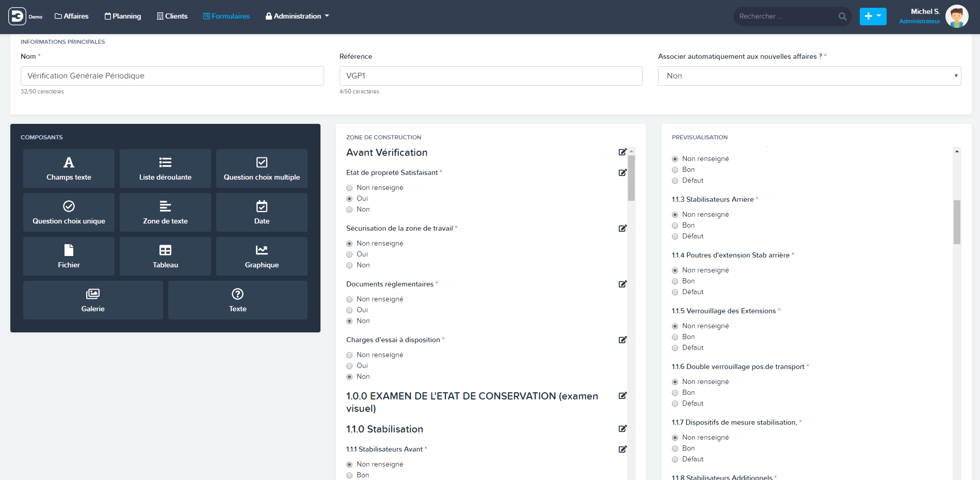Open the blue plus add dropdown

tap(873, 17)
